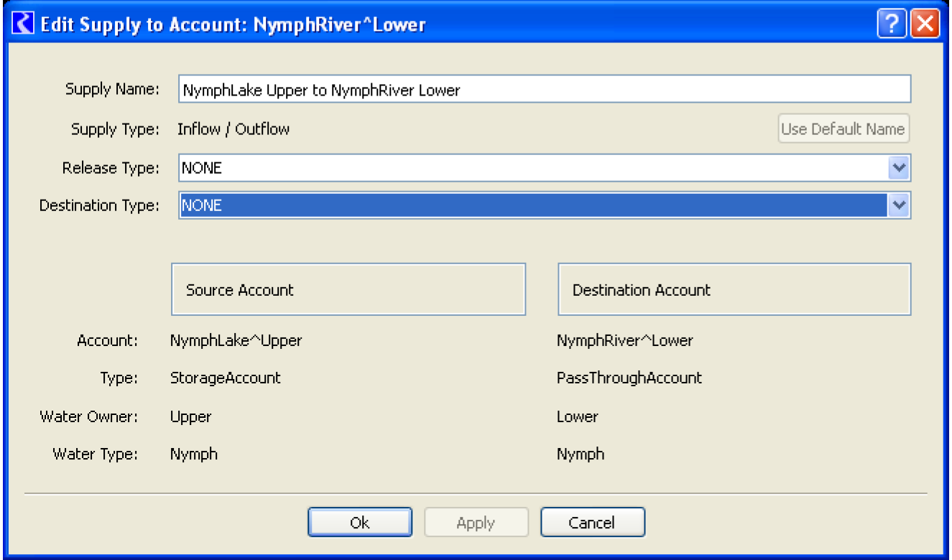952x560 pixels.
Task: Click into the Supply Name text field
Action: point(544,90)
